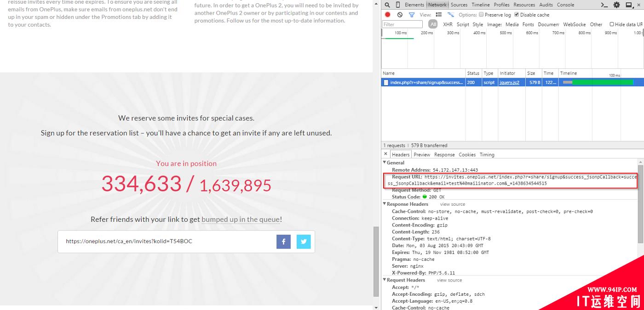Enable the Preserve log checkbox

click(x=481, y=15)
